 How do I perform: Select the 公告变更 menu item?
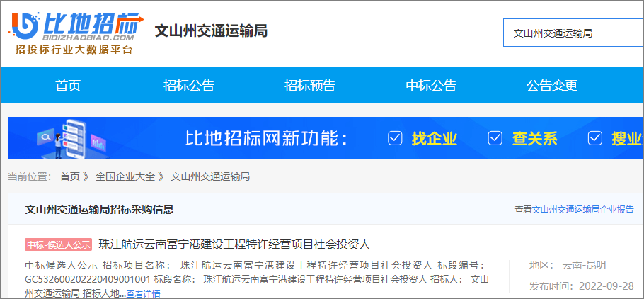point(552,86)
